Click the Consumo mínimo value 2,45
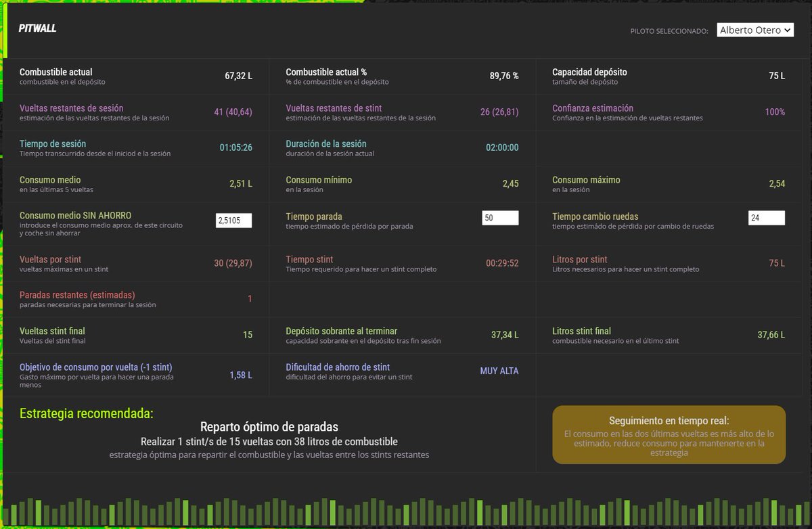 coord(510,184)
